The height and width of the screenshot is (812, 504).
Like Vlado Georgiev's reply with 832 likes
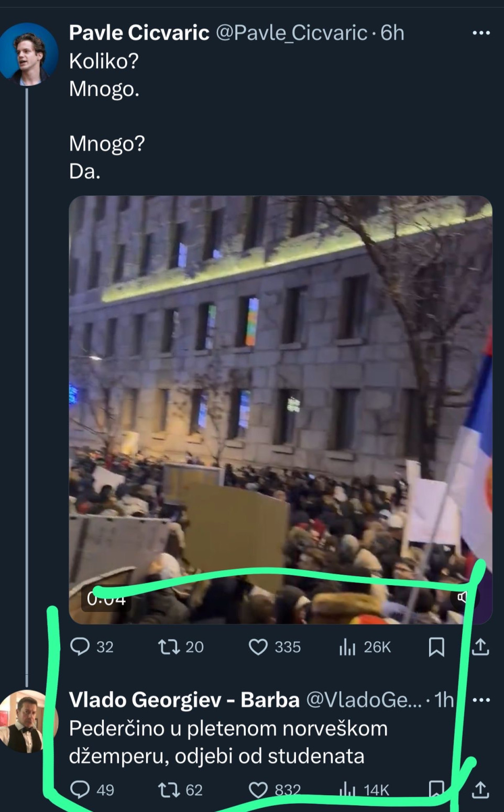point(258,789)
